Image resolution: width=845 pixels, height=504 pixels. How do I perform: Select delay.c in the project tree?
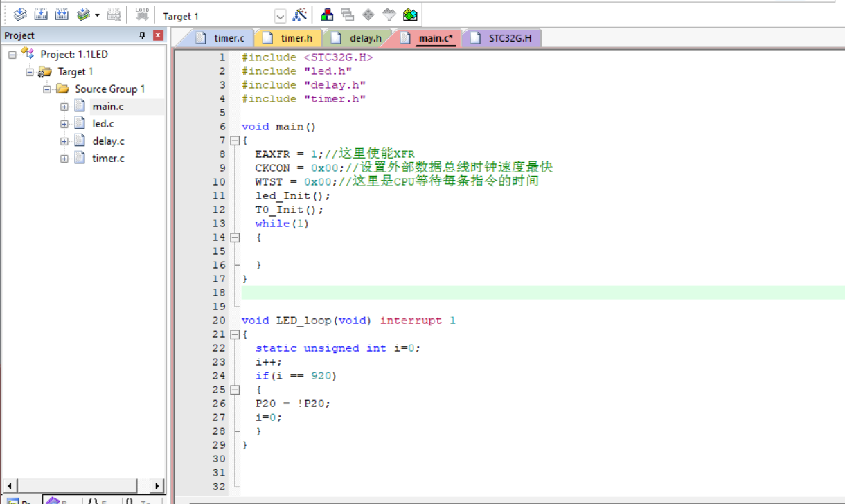point(109,141)
